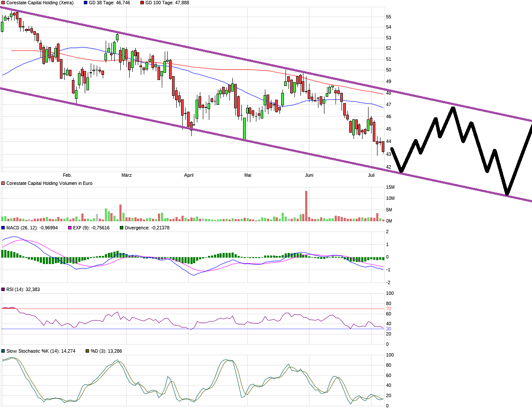The height and width of the screenshot is (410, 532).
Task: Click the April month label on time axis
Action: pyautogui.click(x=189, y=175)
